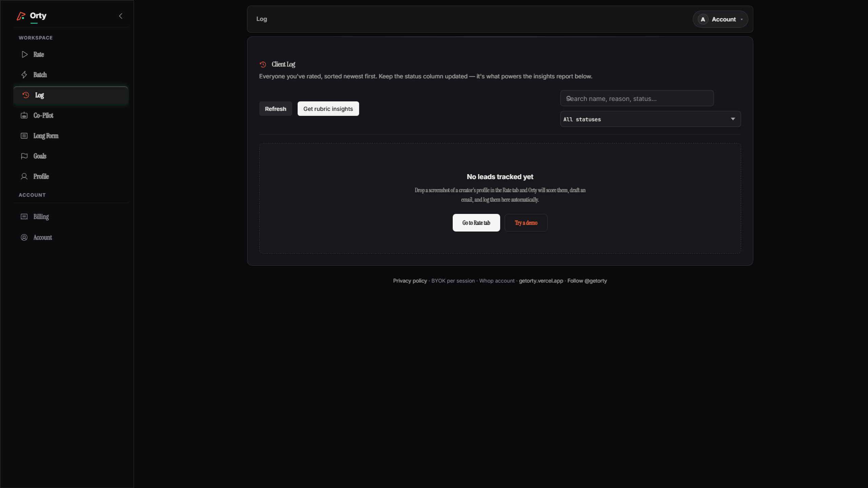Open the getorty.vercel.app link
The height and width of the screenshot is (488, 868).
(541, 281)
